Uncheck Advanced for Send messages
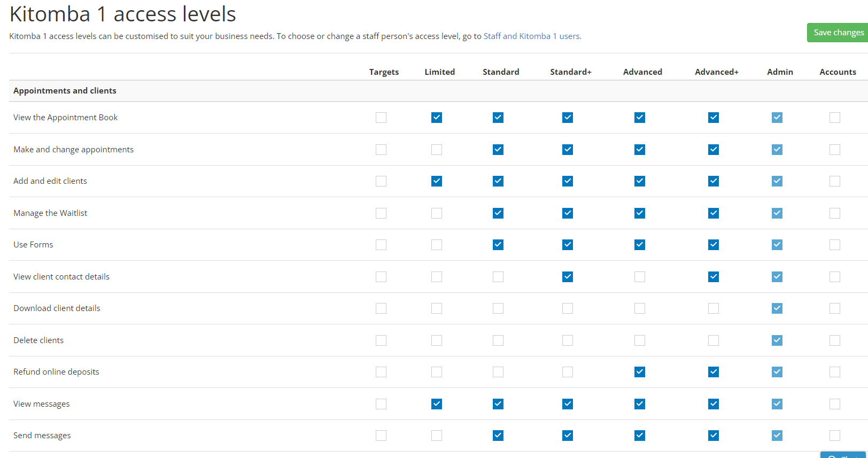868x458 pixels. 640,436
